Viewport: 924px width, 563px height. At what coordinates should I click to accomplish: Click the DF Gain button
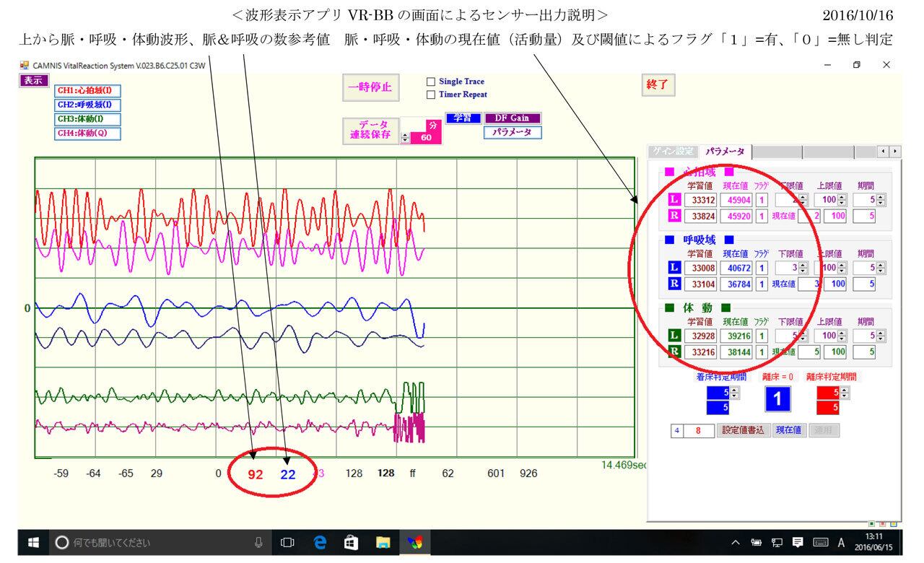click(513, 118)
